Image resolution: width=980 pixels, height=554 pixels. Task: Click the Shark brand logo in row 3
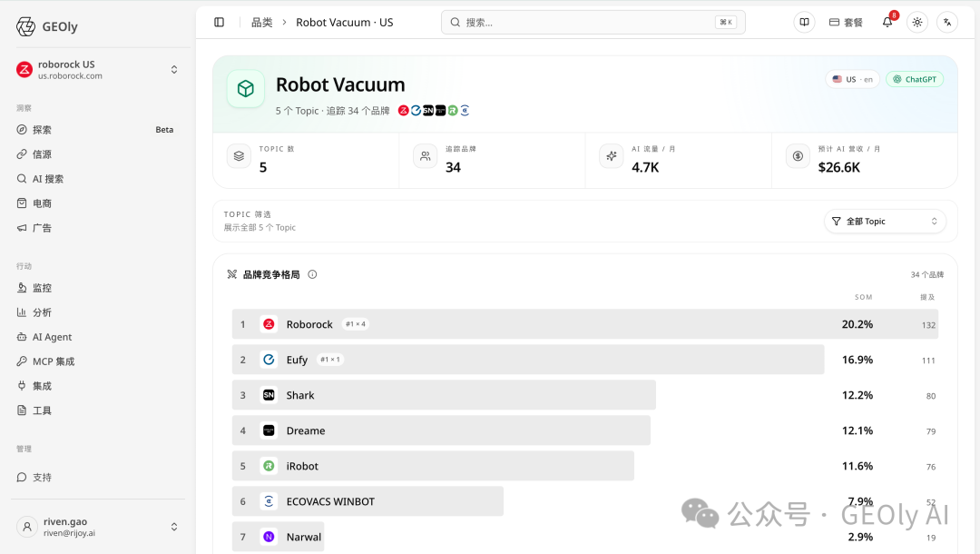coord(269,395)
